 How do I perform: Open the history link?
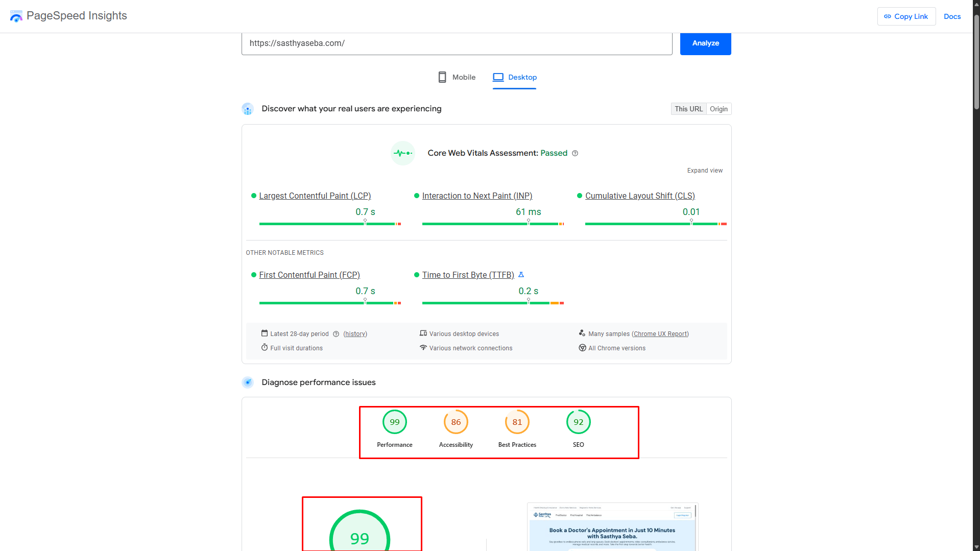coord(355,334)
